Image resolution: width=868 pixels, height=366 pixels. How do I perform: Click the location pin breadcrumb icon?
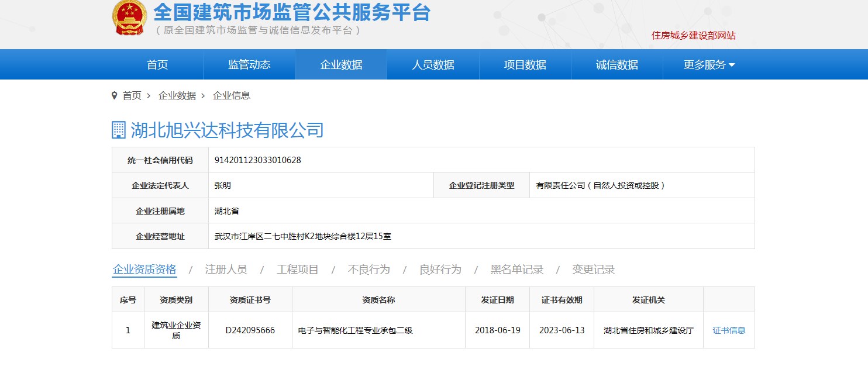click(115, 95)
